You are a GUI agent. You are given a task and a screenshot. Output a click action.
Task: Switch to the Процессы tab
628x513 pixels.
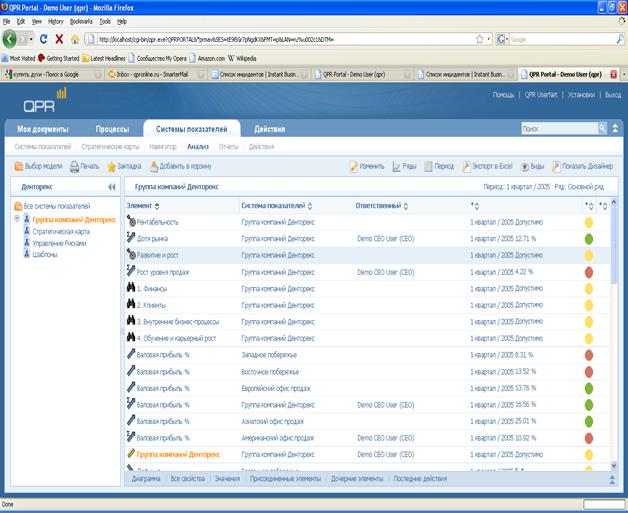pyautogui.click(x=112, y=129)
